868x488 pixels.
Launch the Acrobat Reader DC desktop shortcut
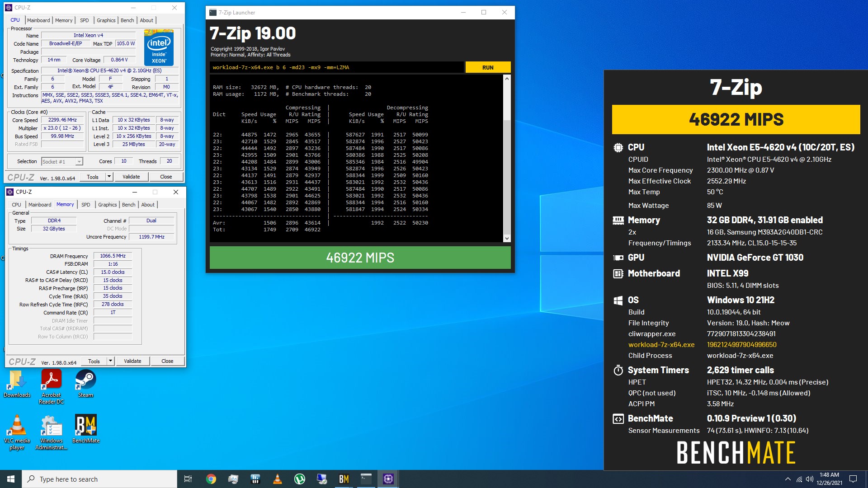tap(51, 387)
